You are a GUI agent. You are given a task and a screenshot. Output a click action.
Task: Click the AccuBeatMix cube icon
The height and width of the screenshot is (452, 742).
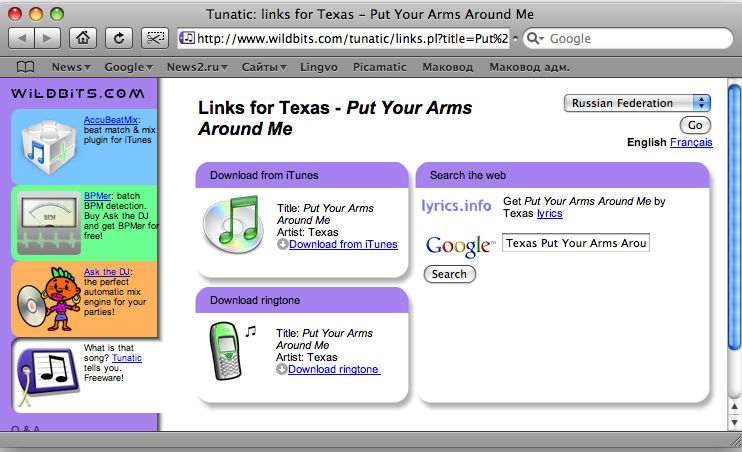coord(48,146)
